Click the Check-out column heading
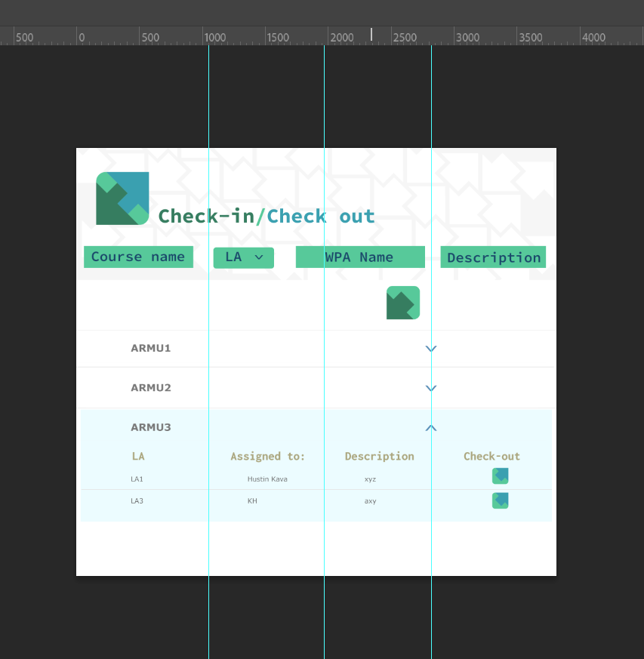 (x=491, y=457)
